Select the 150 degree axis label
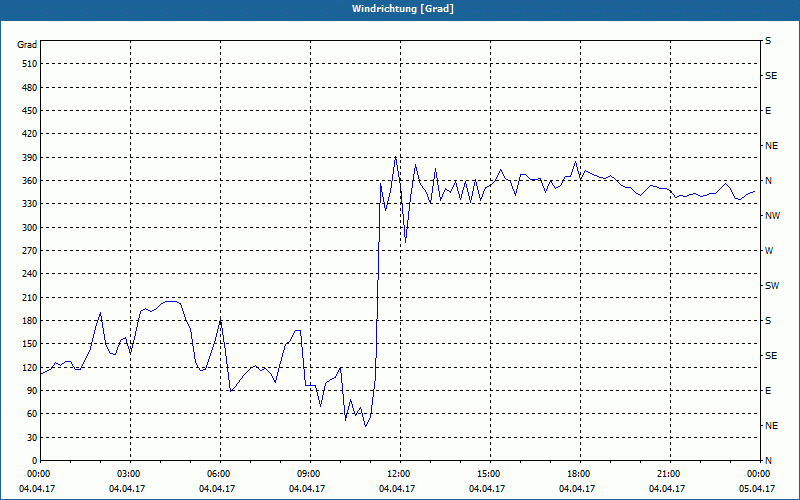The width and height of the screenshot is (800, 500). pos(30,344)
